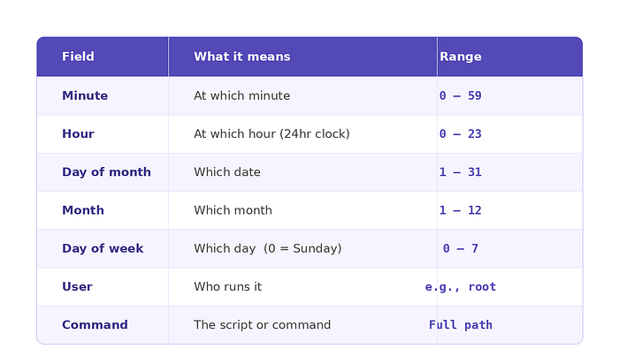Click the 1 – 31 range value
This screenshot has height=364, width=619.
pos(461,172)
